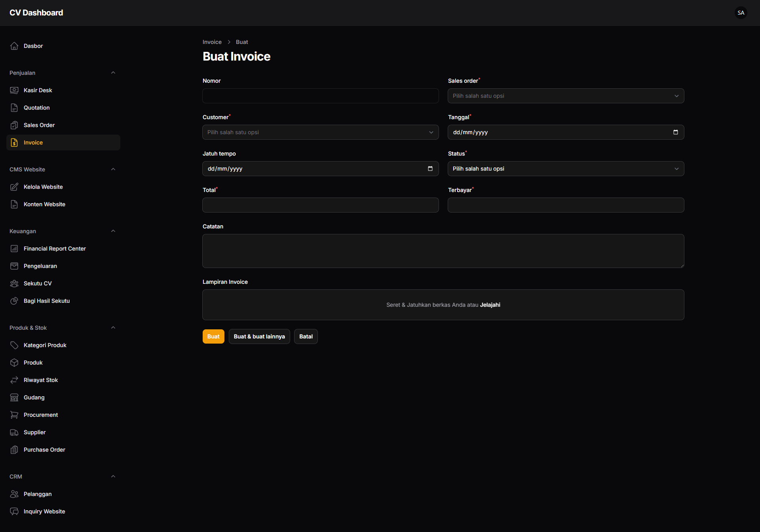Open the Status selection dropdown
Viewport: 760px width, 532px height.
point(565,168)
